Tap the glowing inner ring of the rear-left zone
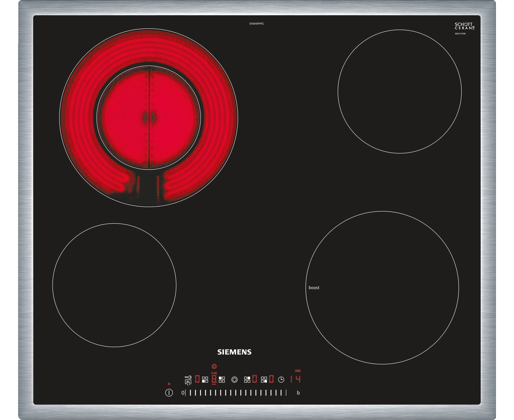This screenshot has height=420, width=514. click(x=149, y=118)
